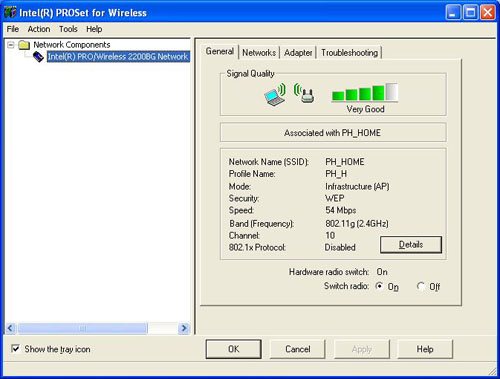The width and height of the screenshot is (500, 379).
Task: Click the window resize grip corner
Action: click(x=492, y=371)
